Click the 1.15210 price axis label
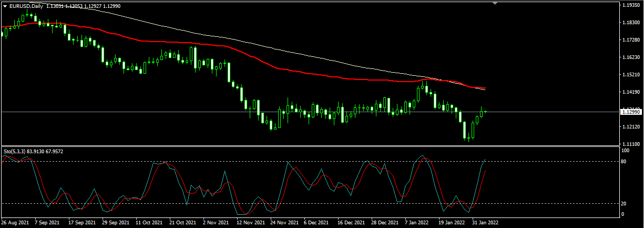644x228 pixels. tap(630, 74)
